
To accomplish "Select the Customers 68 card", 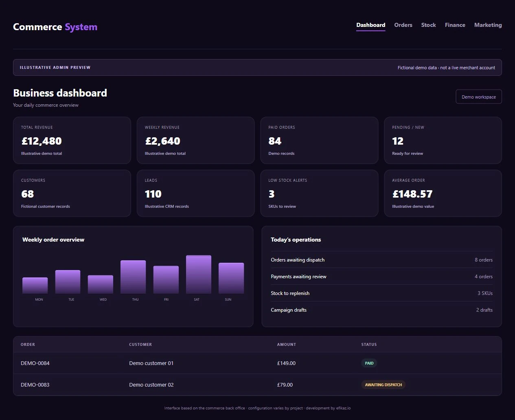I will pos(72,194).
